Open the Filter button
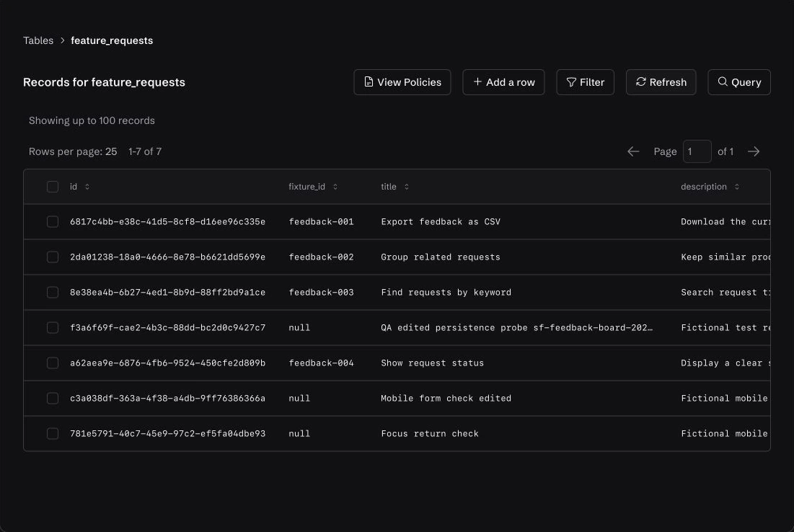Screen dimensions: 794x532 pos(585,82)
